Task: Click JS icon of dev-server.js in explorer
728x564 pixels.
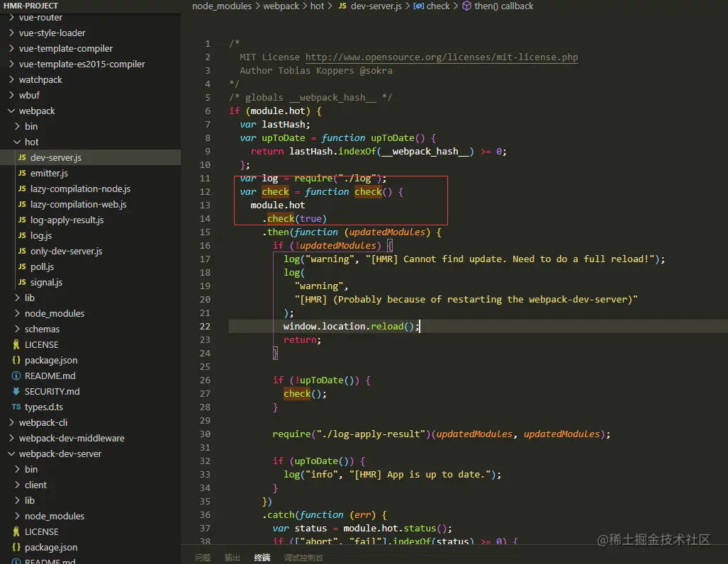Action: point(22,157)
